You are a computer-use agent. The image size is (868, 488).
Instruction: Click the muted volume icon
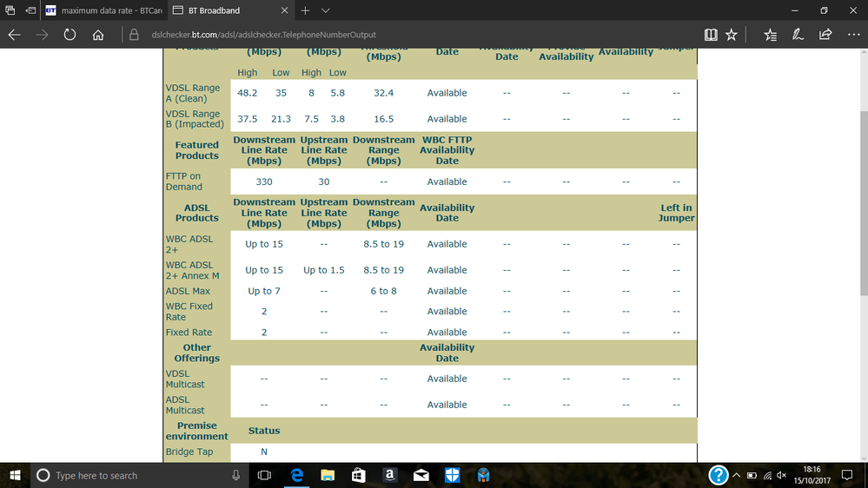click(x=782, y=475)
